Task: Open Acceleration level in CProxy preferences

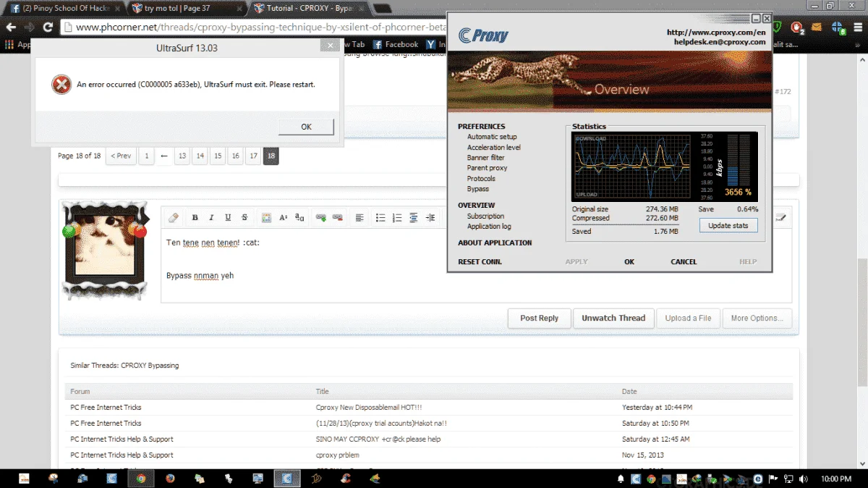Action: coord(493,147)
